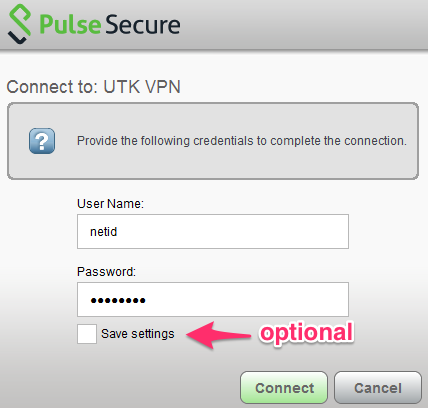Viewport: 428px width, 408px height.
Task: Click the pink "optional" annotation text
Action: (x=306, y=333)
